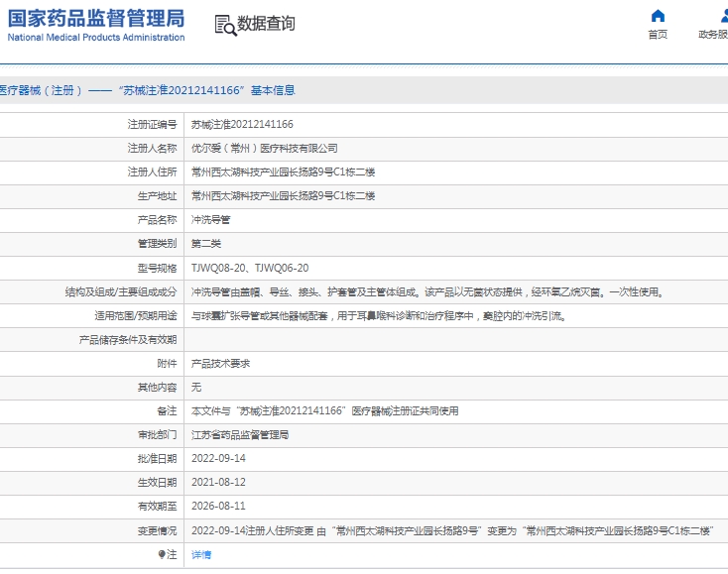Select expiry date 2026-08-11
Image resolution: width=728 pixels, height=574 pixels.
(x=218, y=507)
